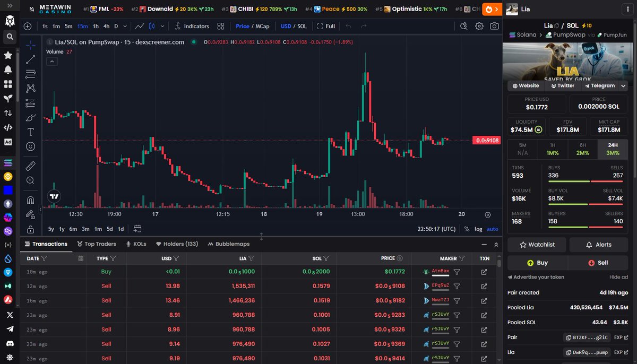The height and width of the screenshot is (364, 637).
Task: Open the emoji icons tool
Action: click(x=31, y=146)
